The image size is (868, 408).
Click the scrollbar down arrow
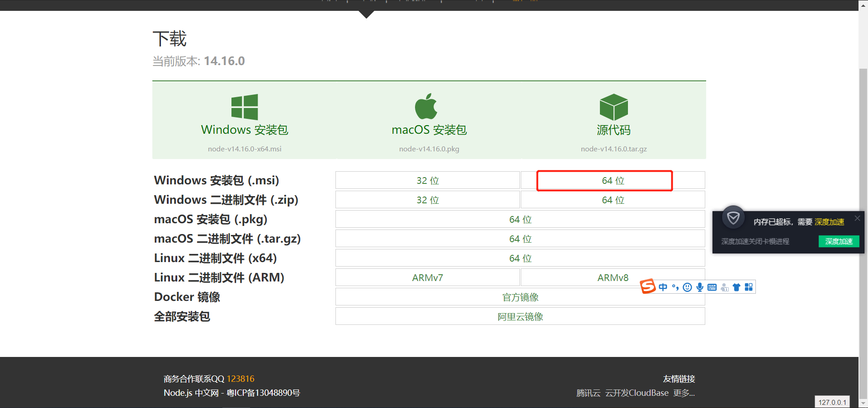(863, 403)
